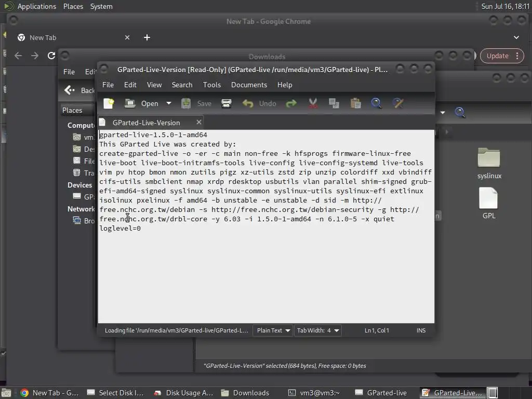
Task: Click the show desktop icon in taskbar
Action: point(6,393)
